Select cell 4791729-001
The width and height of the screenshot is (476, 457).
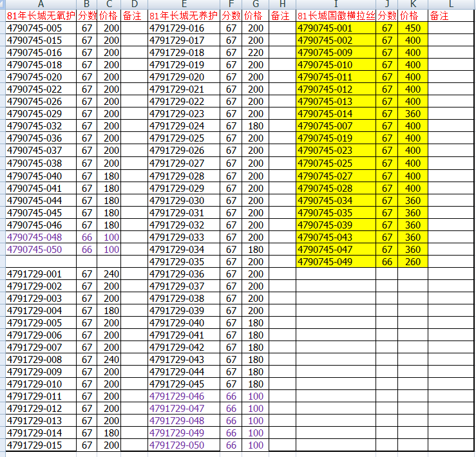[x=41, y=274]
